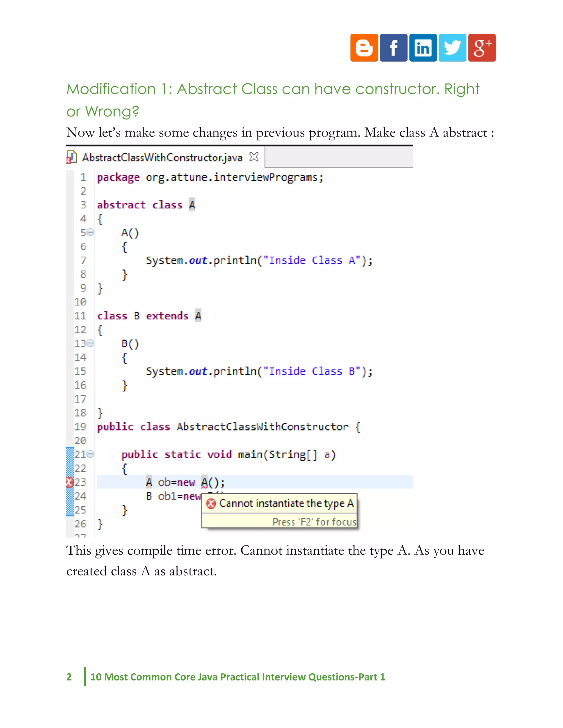Screen dimensions: 563x728
Task: Click the underlined A() on line 23
Action: click(x=205, y=482)
